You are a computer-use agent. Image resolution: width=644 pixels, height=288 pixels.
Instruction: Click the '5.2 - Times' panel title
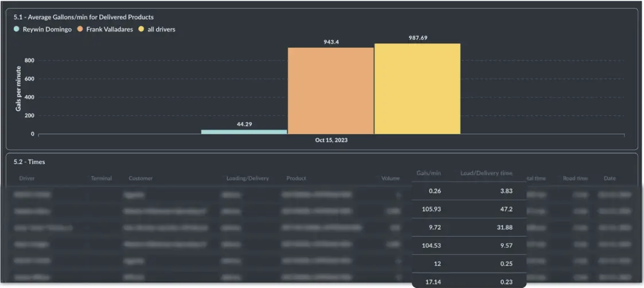tap(29, 162)
